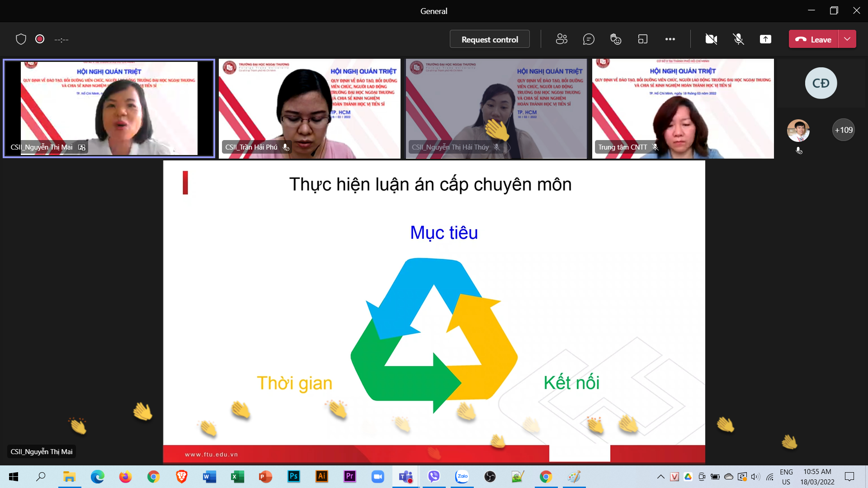Open Adobe Illustrator from taskbar
The height and width of the screenshot is (488, 868).
pos(321,477)
